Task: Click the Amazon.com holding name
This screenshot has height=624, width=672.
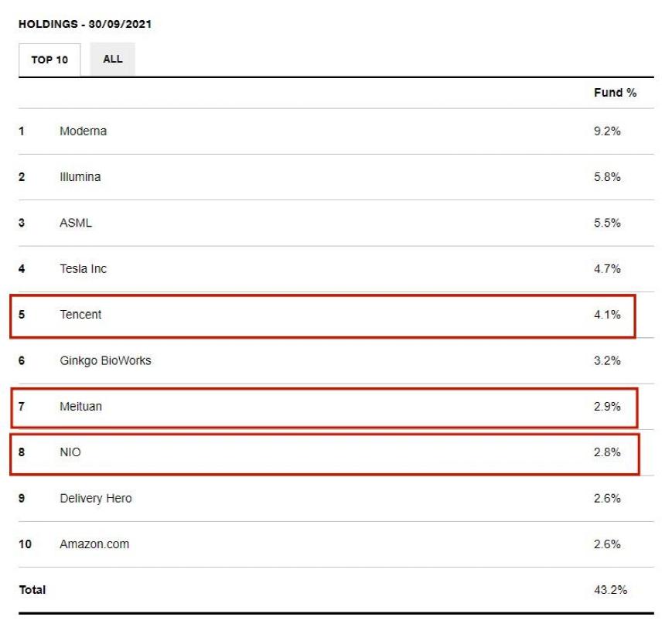Action: (x=94, y=544)
